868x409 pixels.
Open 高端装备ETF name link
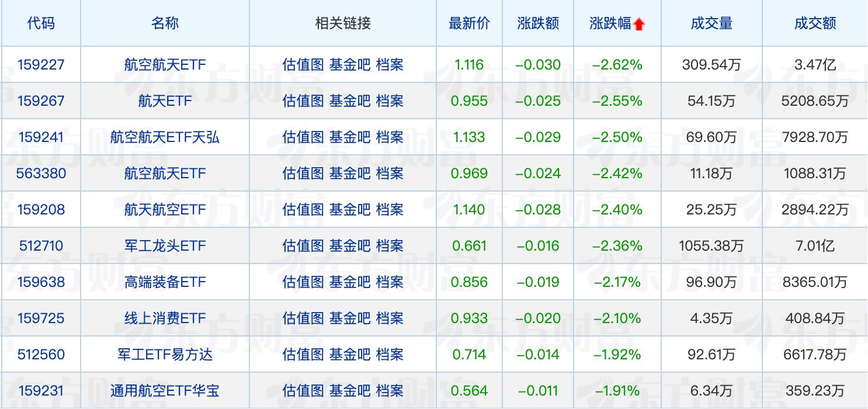click(x=165, y=282)
